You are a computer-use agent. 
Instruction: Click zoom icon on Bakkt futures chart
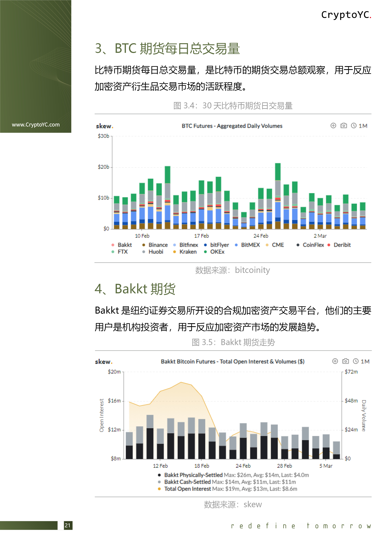[335, 361]
